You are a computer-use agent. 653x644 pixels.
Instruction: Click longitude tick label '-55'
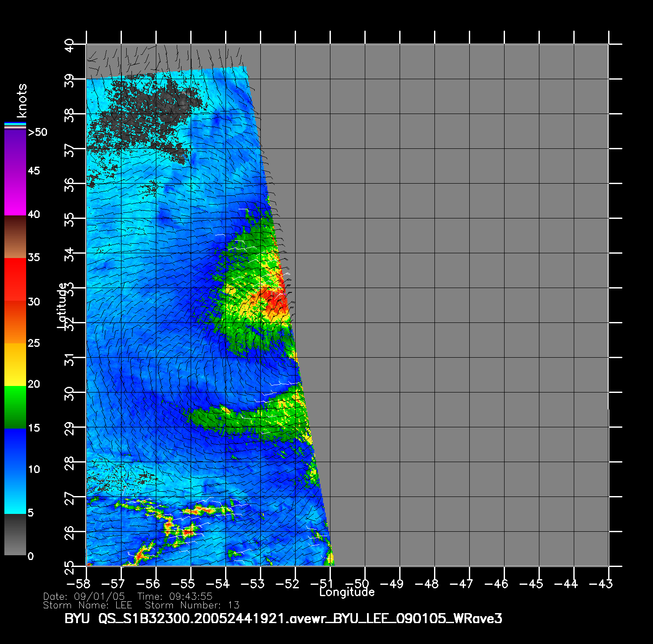pos(183,584)
